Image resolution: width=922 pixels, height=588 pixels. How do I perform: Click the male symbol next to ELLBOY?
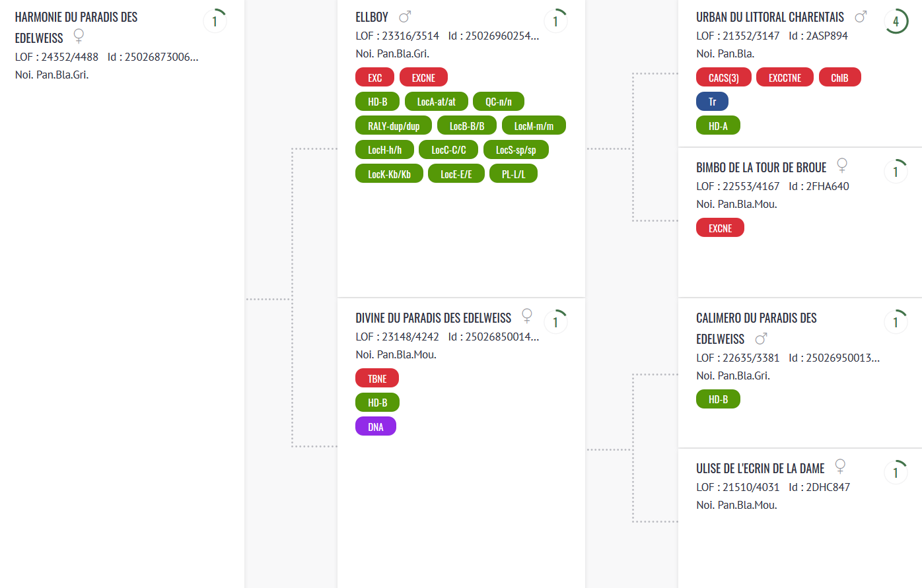tap(405, 16)
